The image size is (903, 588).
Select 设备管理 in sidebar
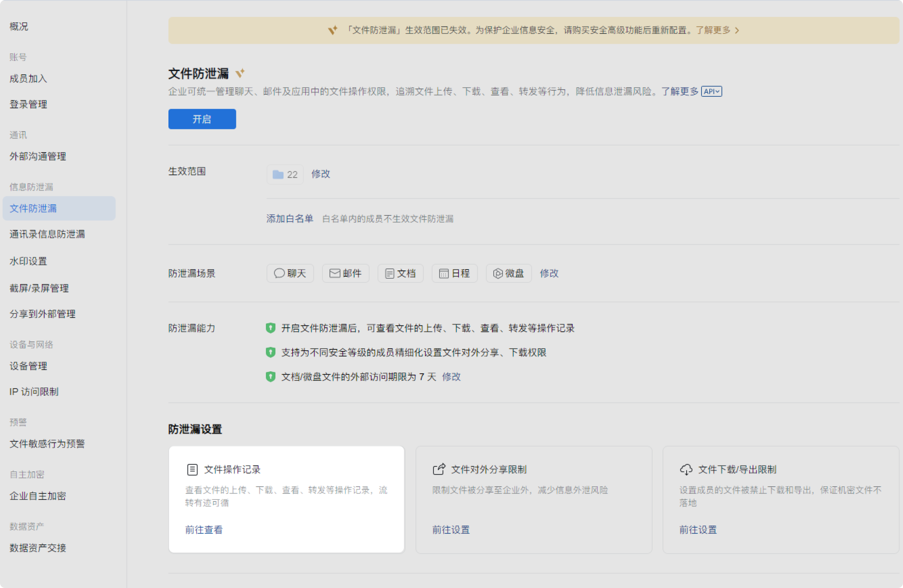coord(28,366)
